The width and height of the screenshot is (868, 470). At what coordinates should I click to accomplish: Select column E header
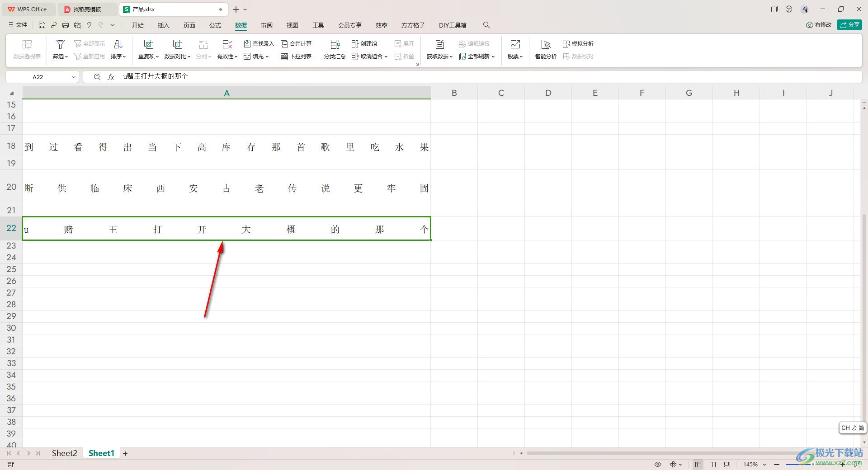click(595, 93)
